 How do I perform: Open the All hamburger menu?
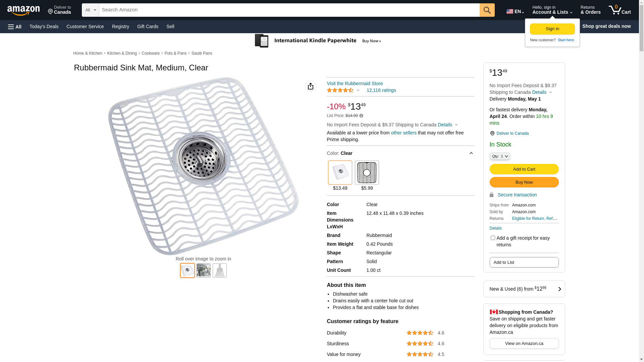click(15, 26)
